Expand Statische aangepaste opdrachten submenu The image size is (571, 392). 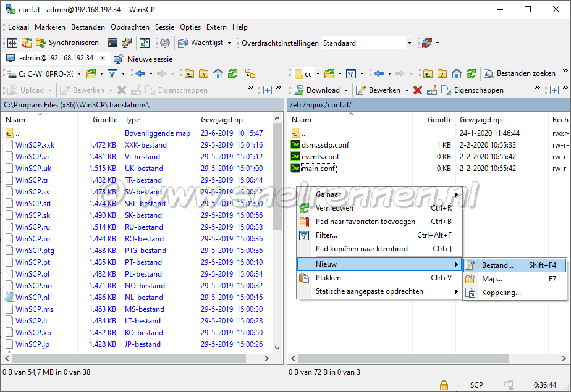click(379, 291)
